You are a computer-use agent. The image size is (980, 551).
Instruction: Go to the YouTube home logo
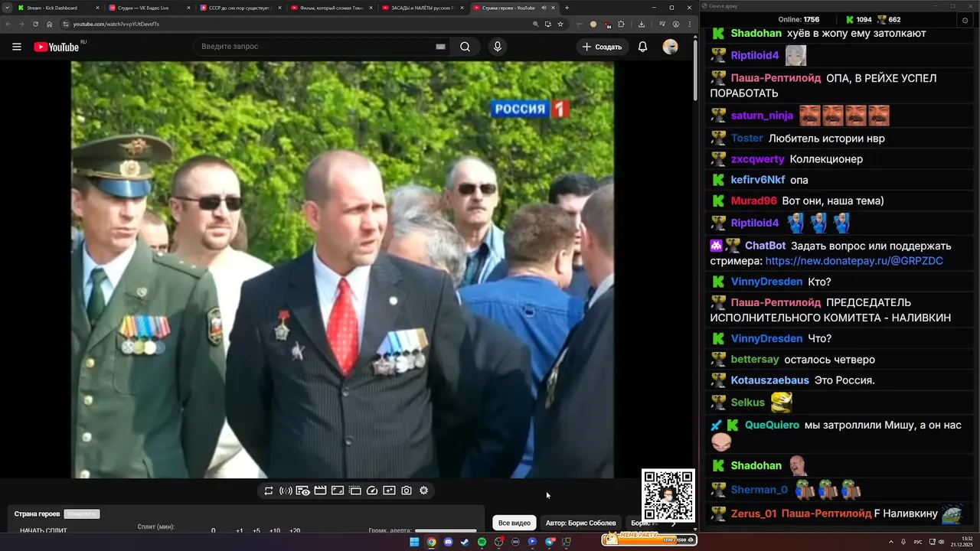(57, 47)
